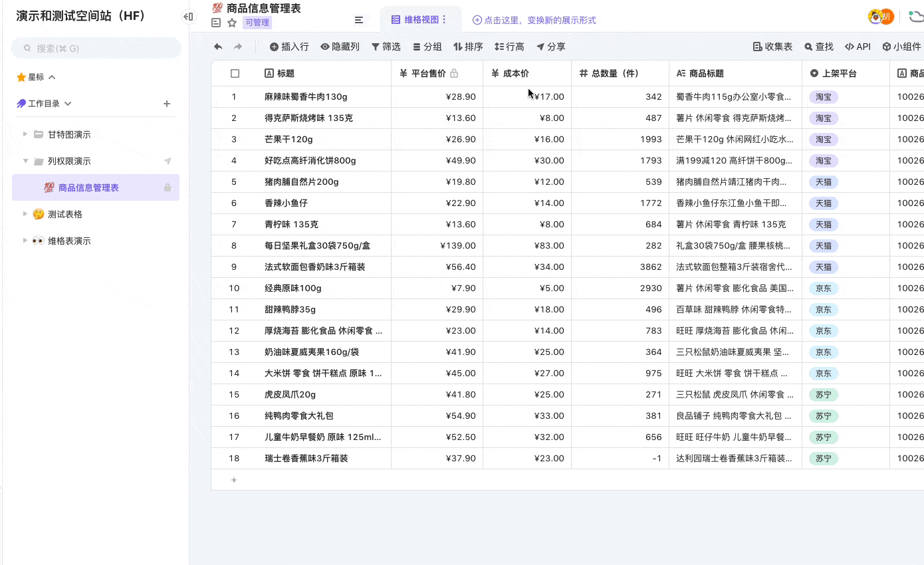Click the cell 瑞士卷香蕉味3斤箱装

coord(324,459)
